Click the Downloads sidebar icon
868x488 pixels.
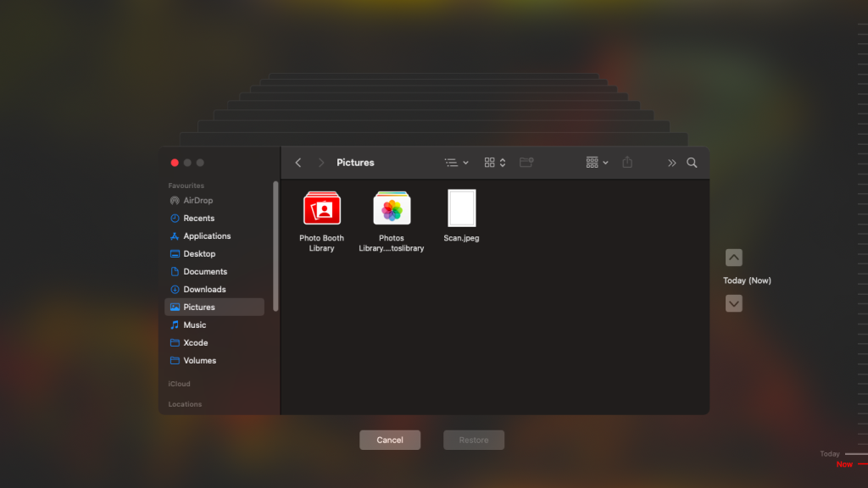(x=175, y=290)
